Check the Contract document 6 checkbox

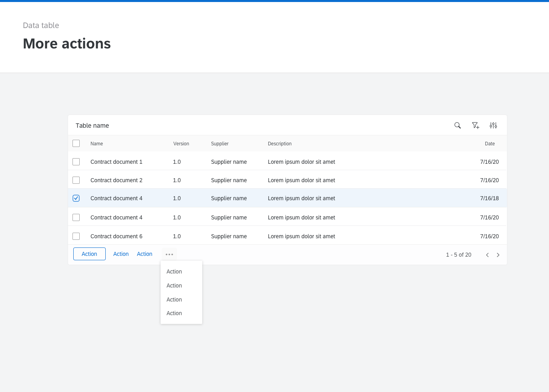76,236
